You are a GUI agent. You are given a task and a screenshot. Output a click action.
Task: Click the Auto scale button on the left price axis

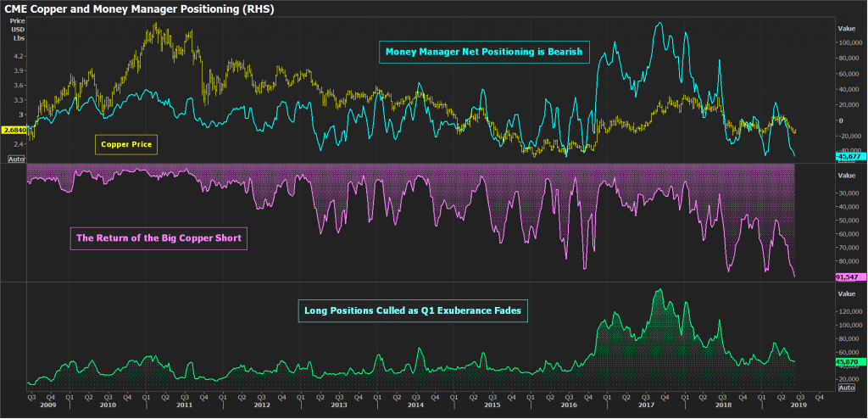[x=16, y=159]
